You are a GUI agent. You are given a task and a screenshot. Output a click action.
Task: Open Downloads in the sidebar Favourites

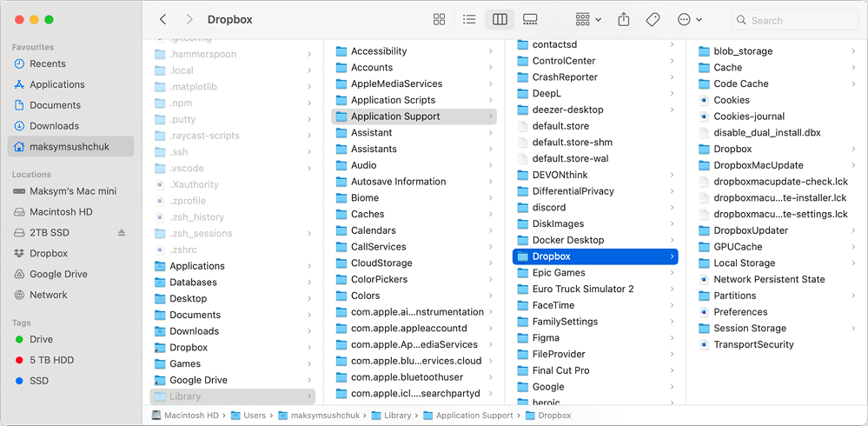tap(70, 126)
